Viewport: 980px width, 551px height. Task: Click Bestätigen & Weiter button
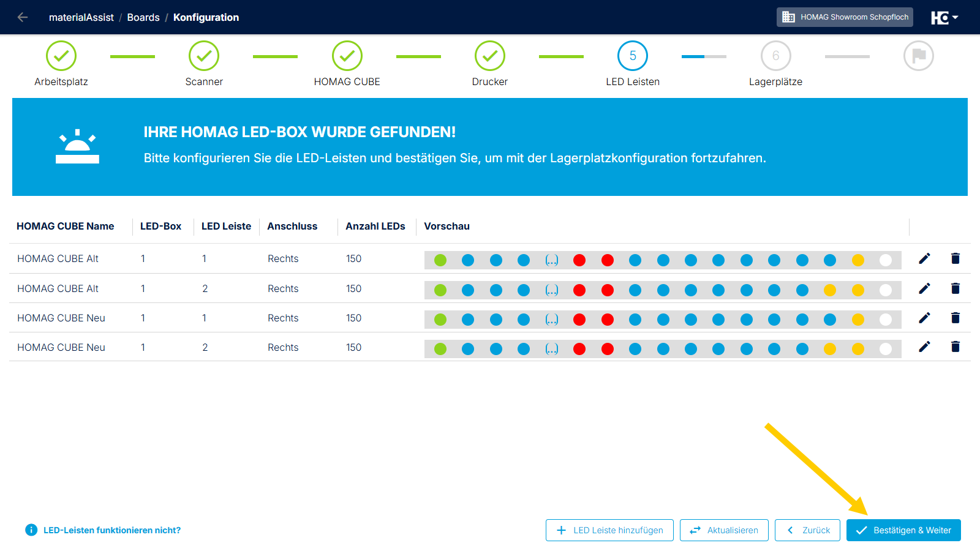[x=903, y=530]
